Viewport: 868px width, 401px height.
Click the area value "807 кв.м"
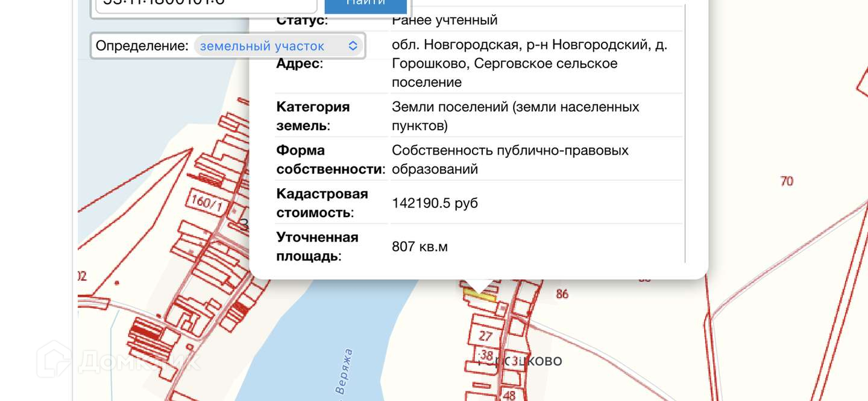420,247
